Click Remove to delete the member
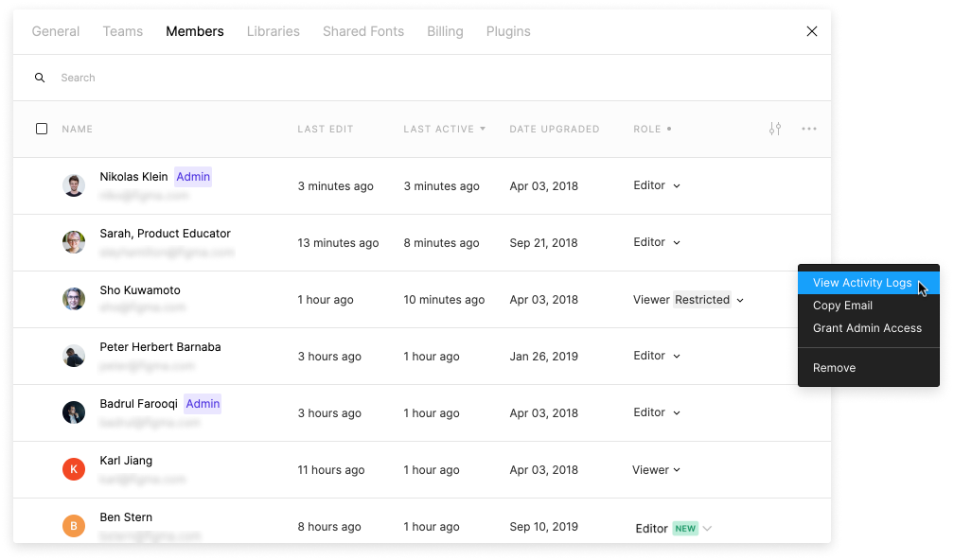Viewport: 954px width, 560px height. (x=834, y=367)
